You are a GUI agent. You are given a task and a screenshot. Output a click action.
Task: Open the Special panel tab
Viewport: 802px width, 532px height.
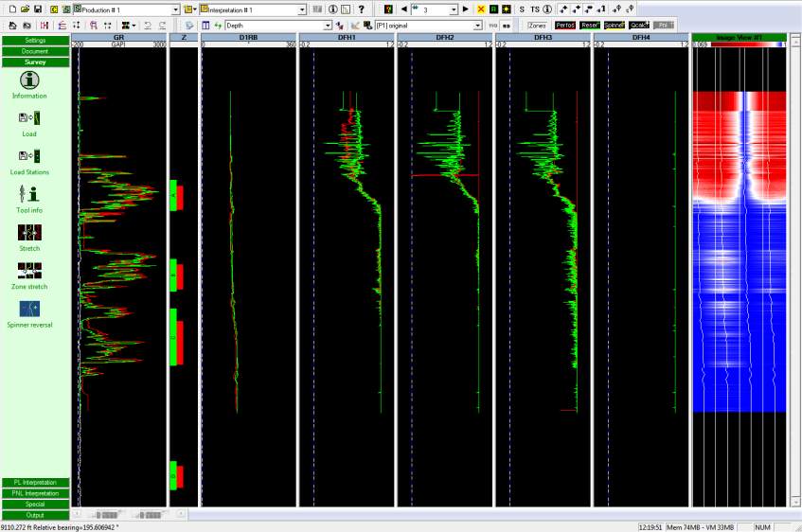click(35, 505)
